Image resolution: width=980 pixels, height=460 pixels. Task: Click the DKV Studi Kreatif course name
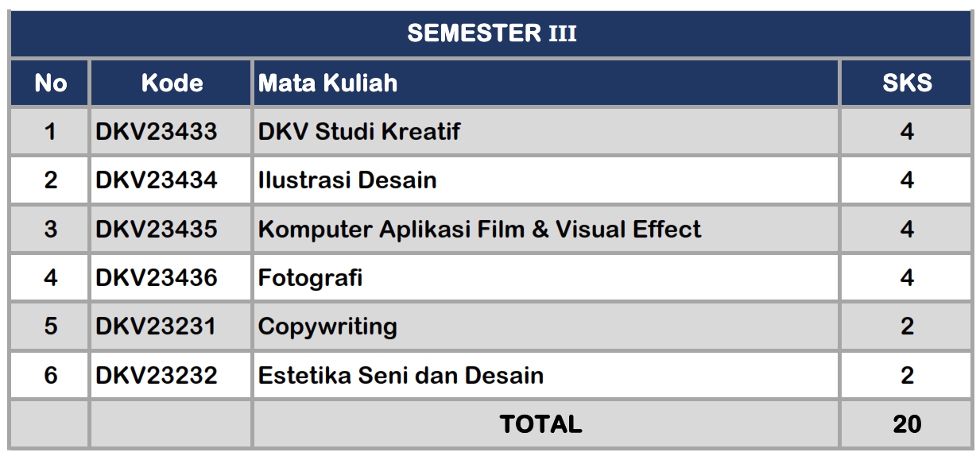(358, 132)
